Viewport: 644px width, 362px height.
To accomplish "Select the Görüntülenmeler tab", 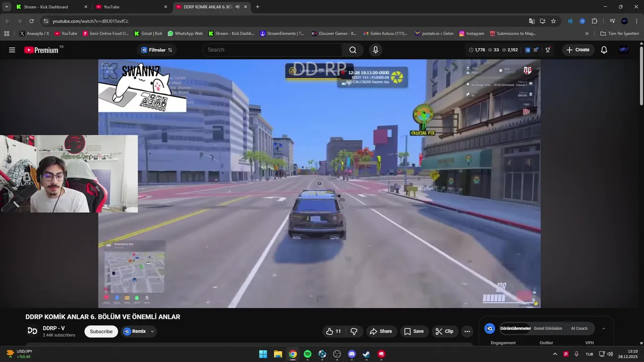I will pyautogui.click(x=515, y=328).
